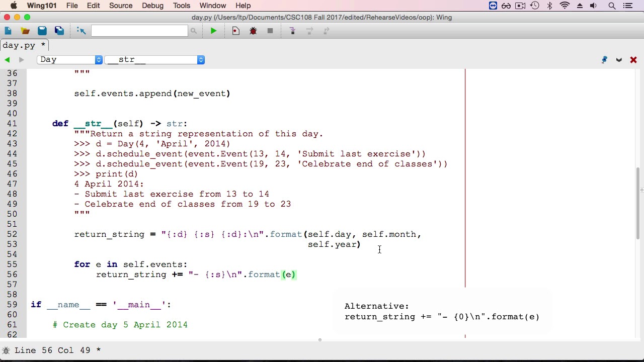This screenshot has width=644, height=362.
Task: Open the Tools menu
Action: click(182, 6)
